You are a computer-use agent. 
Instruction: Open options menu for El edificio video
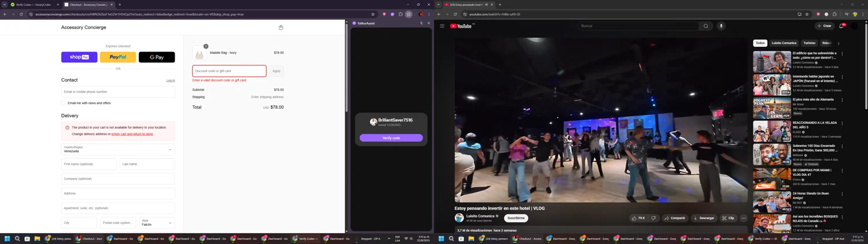tap(842, 54)
